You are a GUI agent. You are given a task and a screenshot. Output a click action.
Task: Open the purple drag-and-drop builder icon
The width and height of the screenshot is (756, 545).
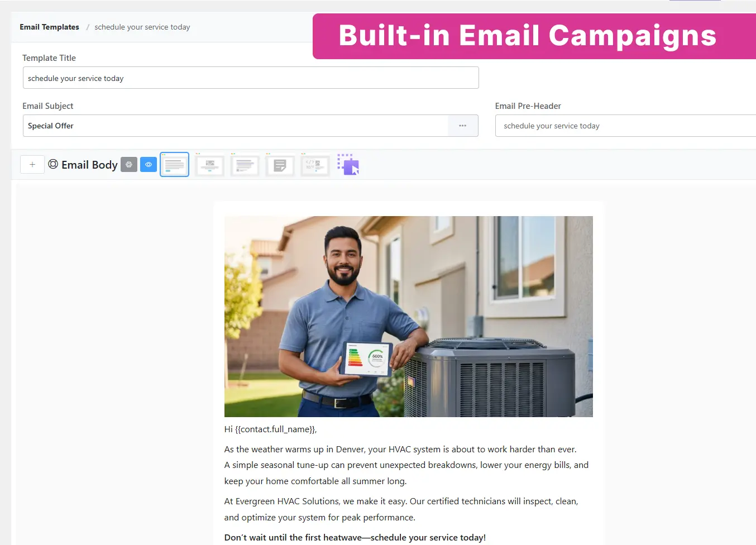[348, 165]
